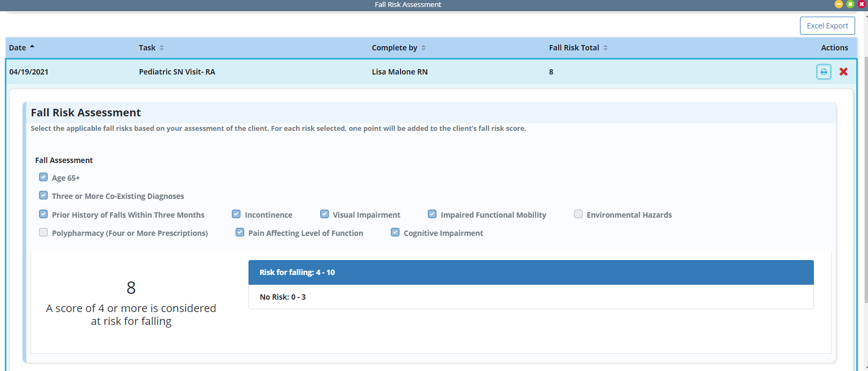This screenshot has width=868, height=371.
Task: Uncheck Visual Impairment
Action: click(x=324, y=214)
